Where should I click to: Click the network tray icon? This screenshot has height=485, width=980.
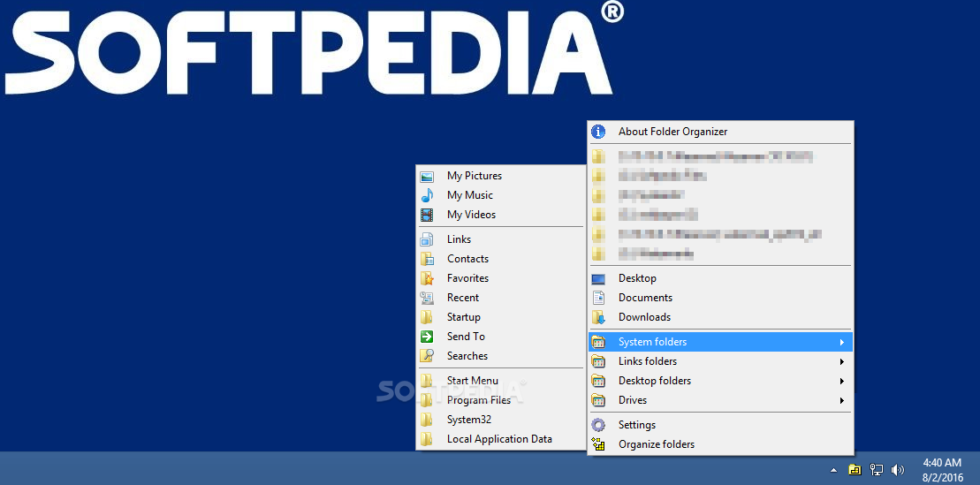[x=877, y=469]
